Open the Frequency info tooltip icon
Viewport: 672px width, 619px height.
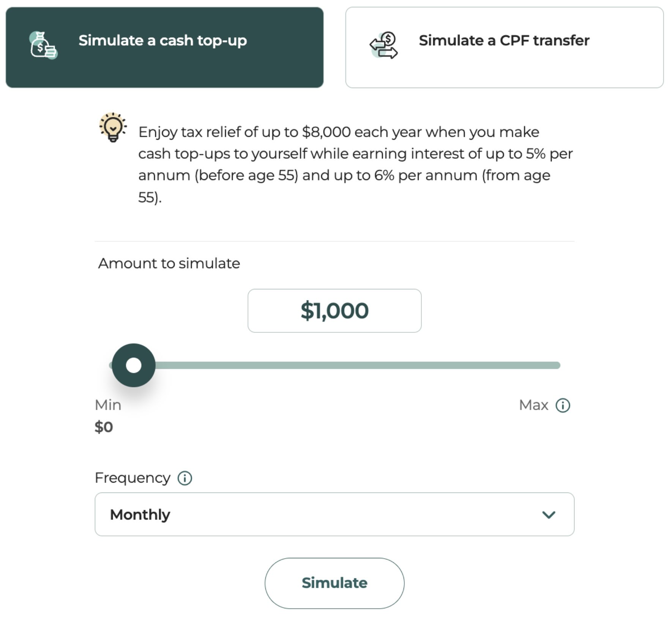click(x=185, y=478)
